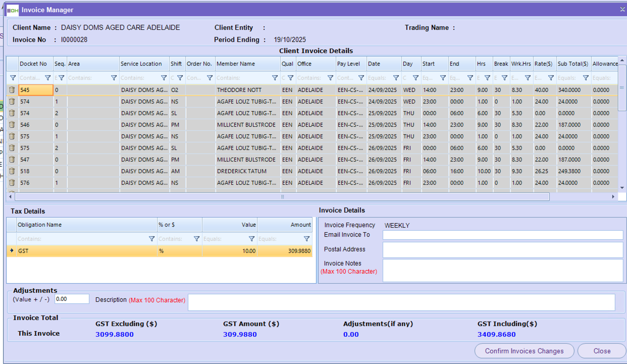Sort by Rate($) column header
This screenshot has width=627, height=364.
[x=544, y=64]
